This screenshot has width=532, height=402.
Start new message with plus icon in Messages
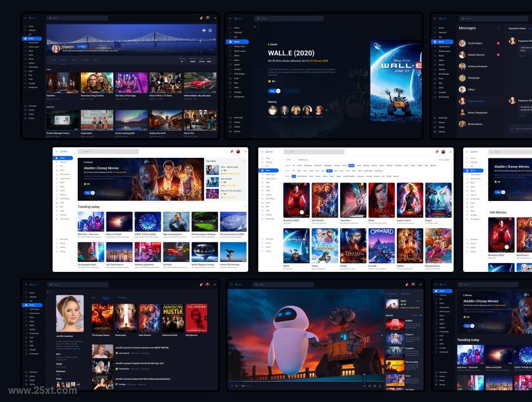[x=498, y=28]
